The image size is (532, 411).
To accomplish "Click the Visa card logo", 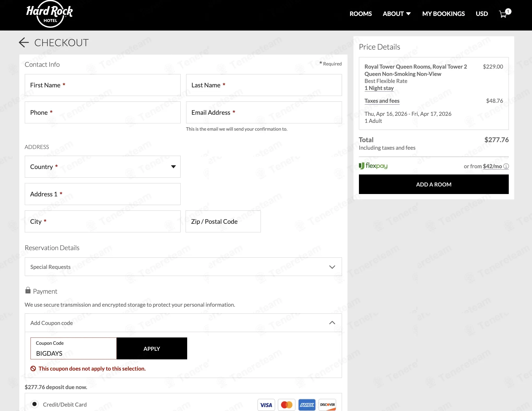I will point(266,405).
